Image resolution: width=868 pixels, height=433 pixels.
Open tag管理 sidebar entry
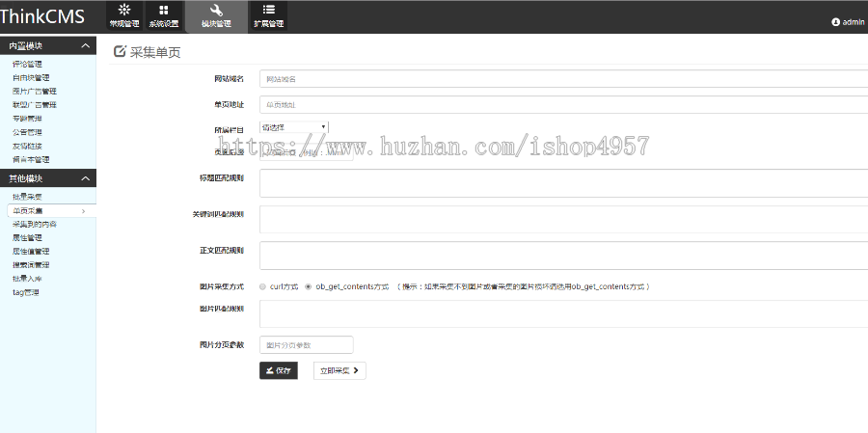pos(25,292)
